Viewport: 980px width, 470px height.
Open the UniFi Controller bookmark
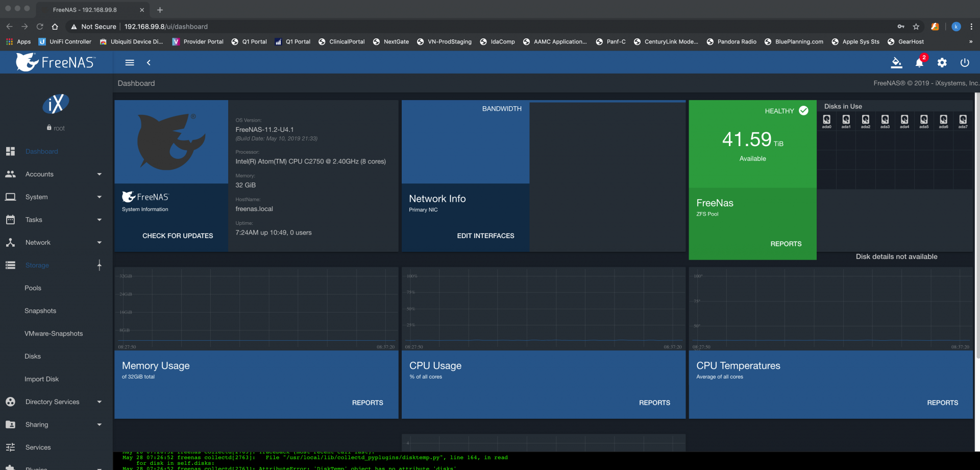pos(65,42)
